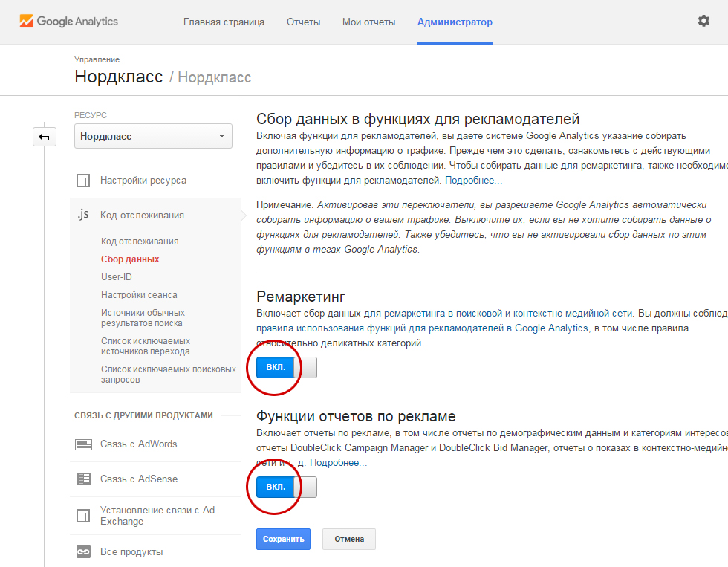The image size is (728, 567).
Task: Click the AdSense link icon
Action: (83, 479)
